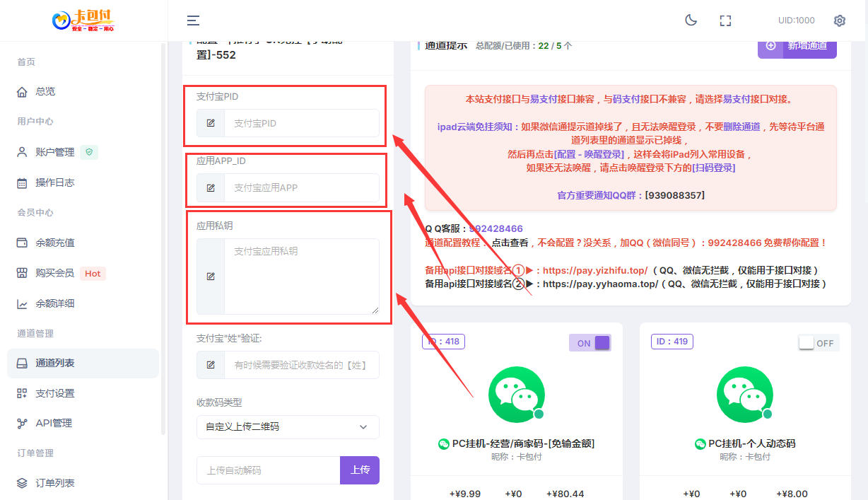Select 账户管理 in the sidebar
The width and height of the screenshot is (868, 500).
(51, 151)
